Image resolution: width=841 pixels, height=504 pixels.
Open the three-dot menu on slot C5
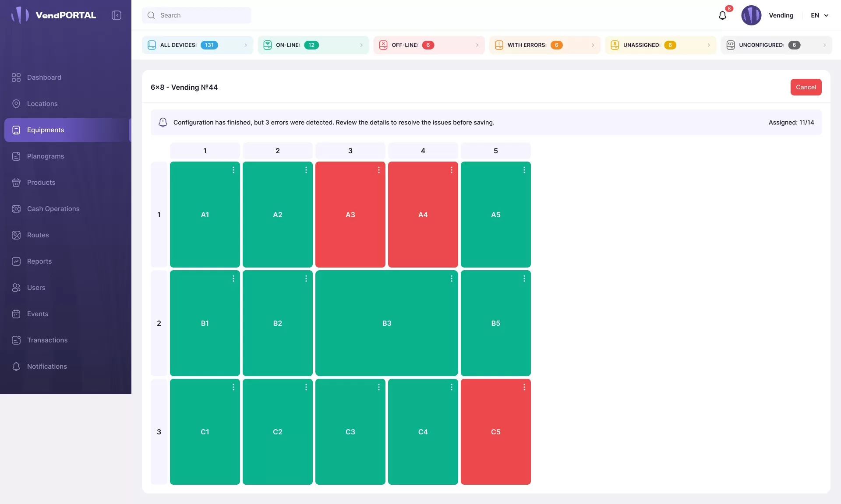(x=524, y=387)
